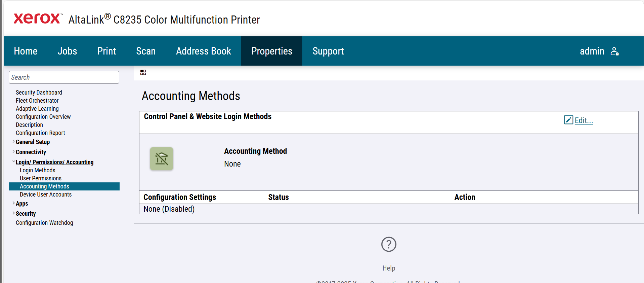This screenshot has width=644, height=283.
Task: Expand the Connectivity tree node
Action: pyautogui.click(x=13, y=152)
